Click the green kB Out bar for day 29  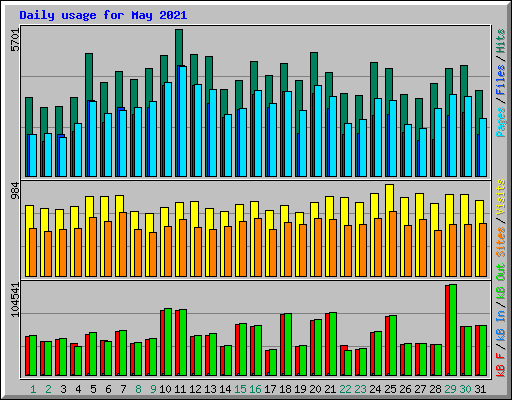(x=453, y=330)
